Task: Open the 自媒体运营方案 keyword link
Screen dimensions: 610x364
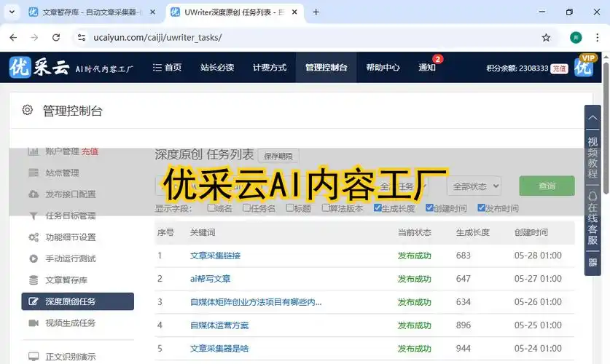Action: 219,325
